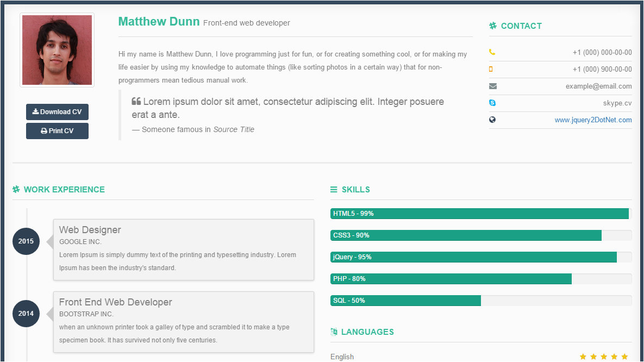
Task: Click the mobile phone icon in Contact
Action: pyautogui.click(x=491, y=70)
